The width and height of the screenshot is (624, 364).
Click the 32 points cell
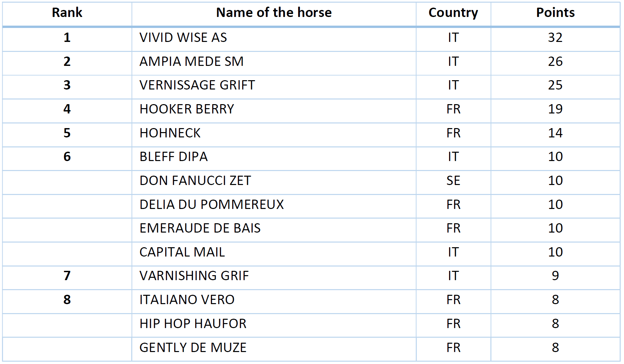pyautogui.click(x=555, y=38)
